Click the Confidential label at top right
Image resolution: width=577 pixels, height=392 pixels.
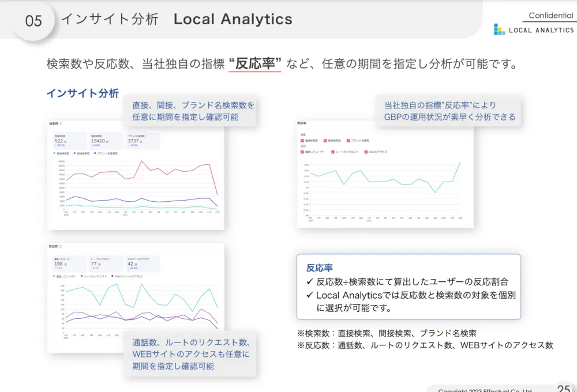pyautogui.click(x=551, y=16)
